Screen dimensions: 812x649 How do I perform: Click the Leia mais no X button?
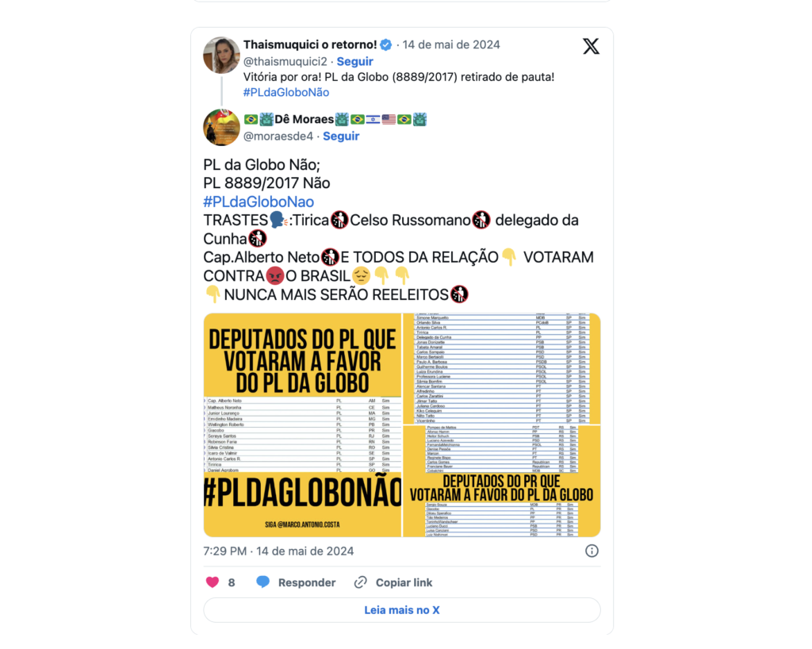click(402, 610)
